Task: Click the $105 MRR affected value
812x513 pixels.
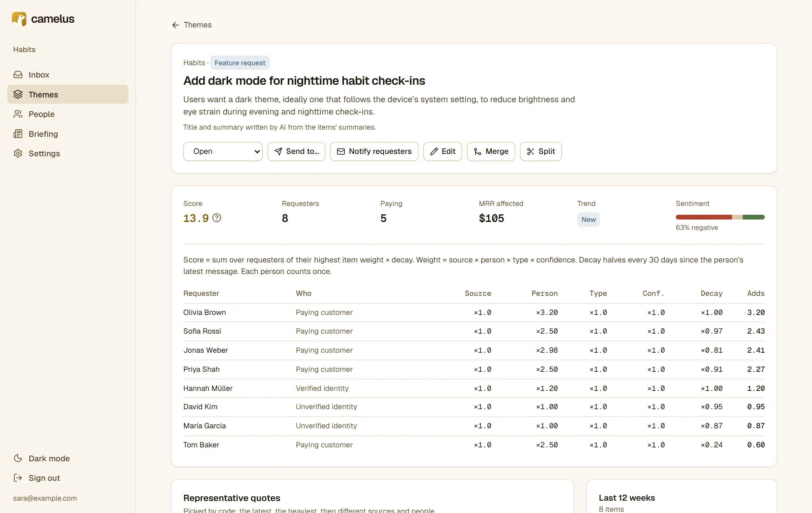Action: point(492,218)
